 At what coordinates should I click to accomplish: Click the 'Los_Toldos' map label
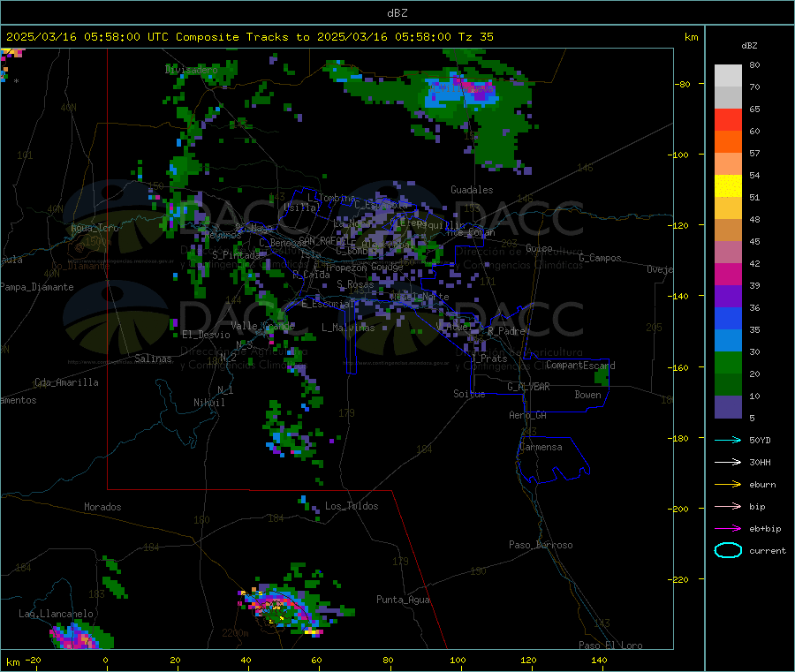(352, 506)
